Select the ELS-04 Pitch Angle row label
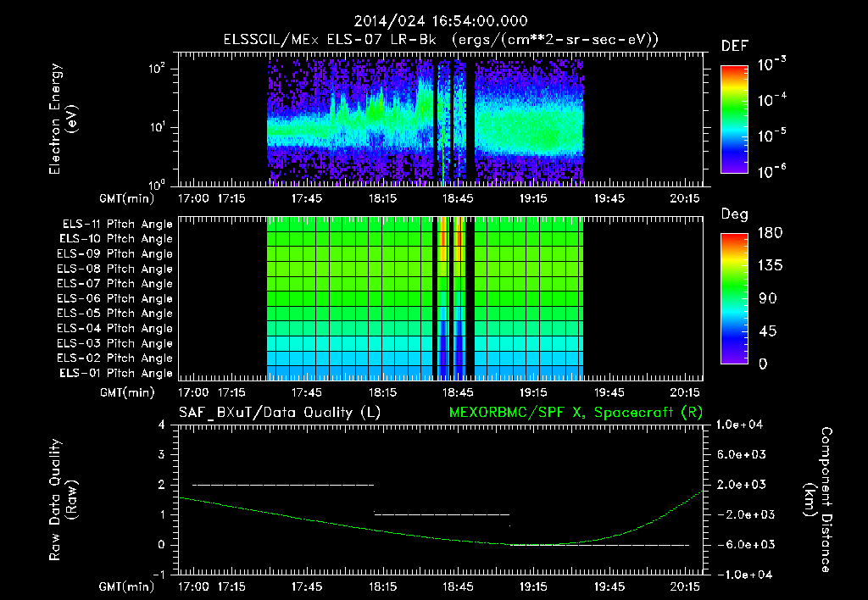The image size is (868, 600). 114,329
